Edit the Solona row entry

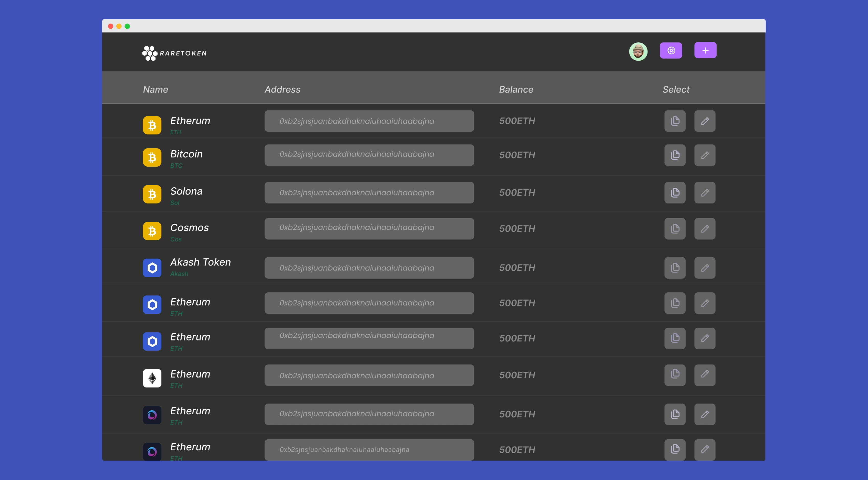705,193
